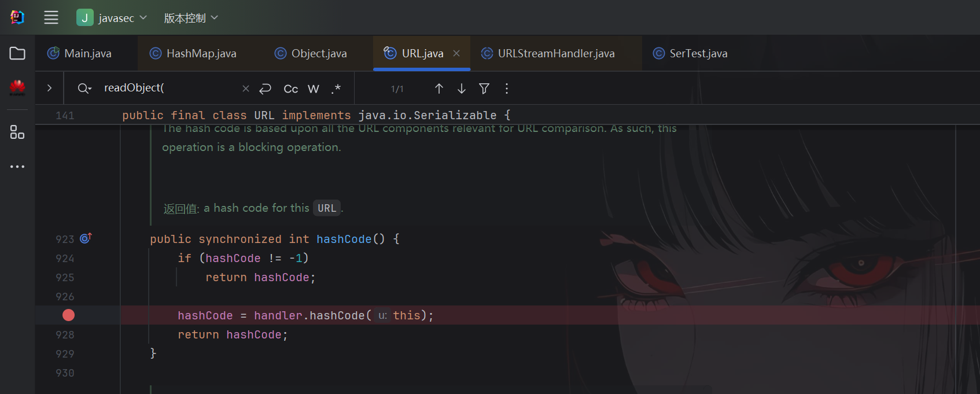Open the 版本控制 version control dropdown

pyautogui.click(x=191, y=18)
